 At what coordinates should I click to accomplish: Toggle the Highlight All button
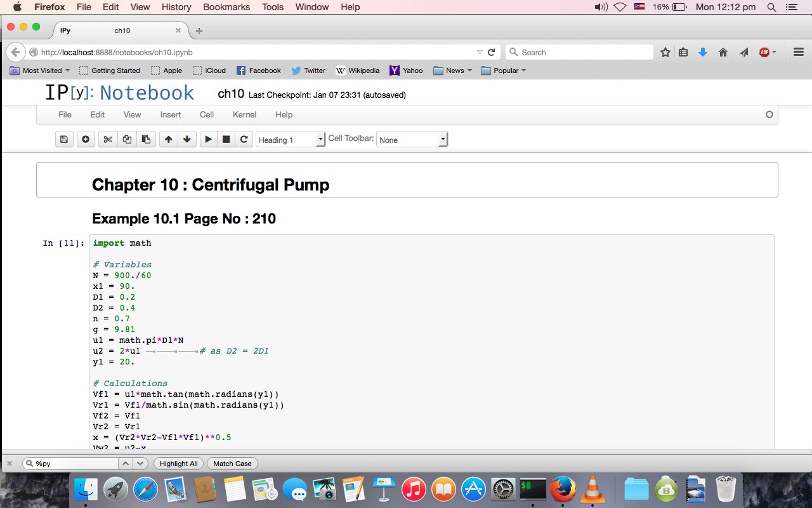pyautogui.click(x=178, y=464)
